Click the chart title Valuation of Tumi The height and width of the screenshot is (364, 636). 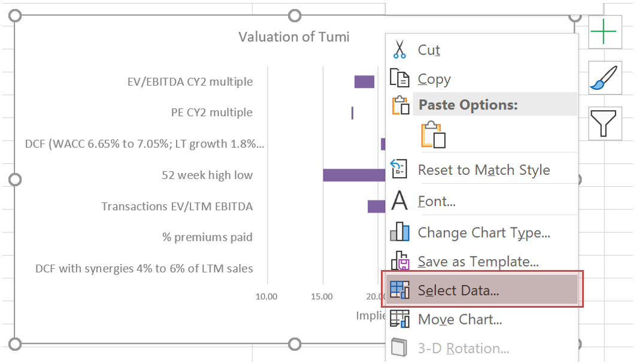293,37
